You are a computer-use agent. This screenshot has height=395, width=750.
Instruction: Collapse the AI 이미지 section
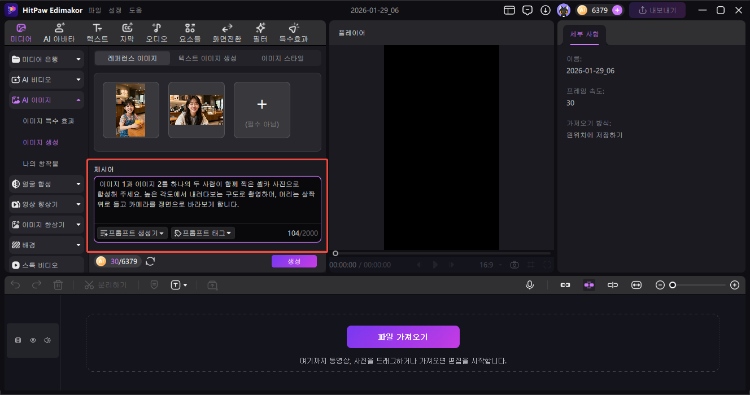[x=46, y=100]
